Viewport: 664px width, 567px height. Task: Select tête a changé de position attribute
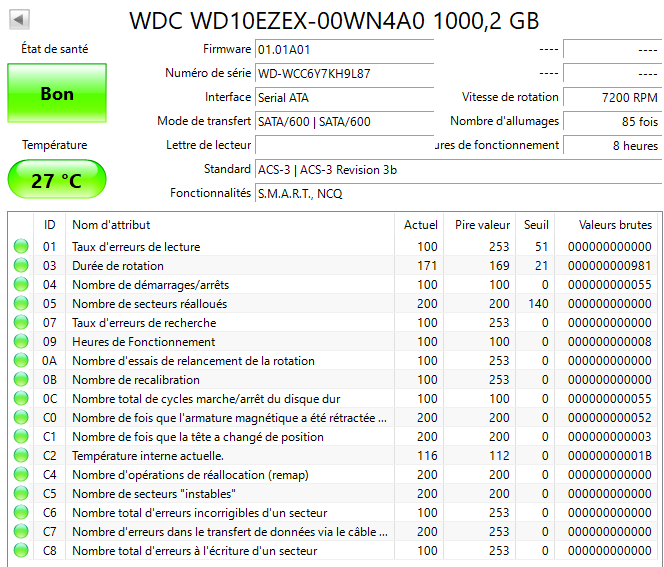point(198,437)
